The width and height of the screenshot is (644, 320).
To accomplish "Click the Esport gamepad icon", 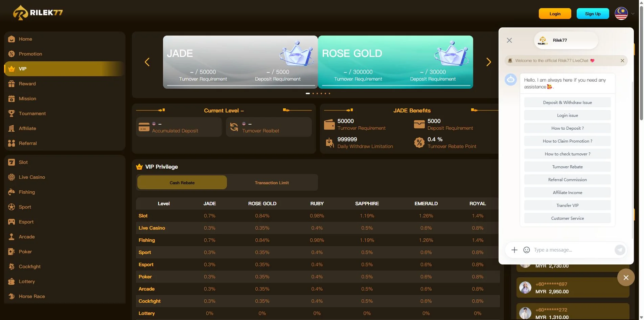I will tap(11, 222).
